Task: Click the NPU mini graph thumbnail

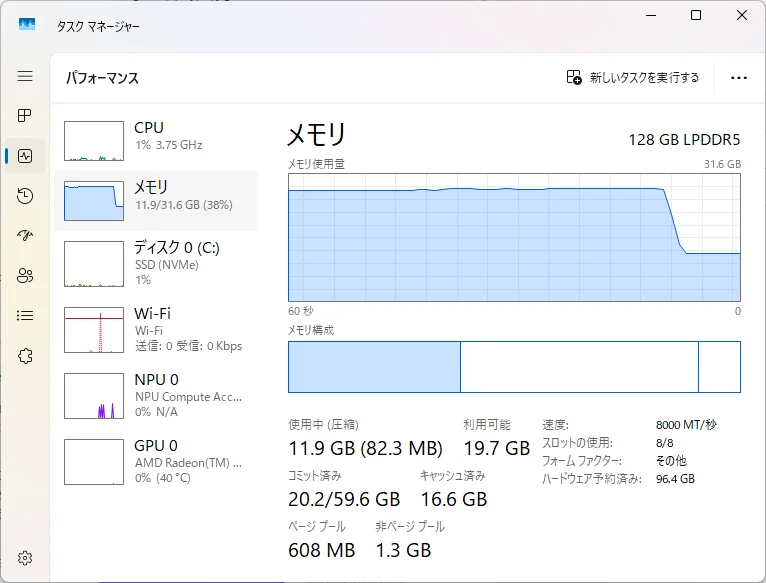Action: pyautogui.click(x=94, y=396)
